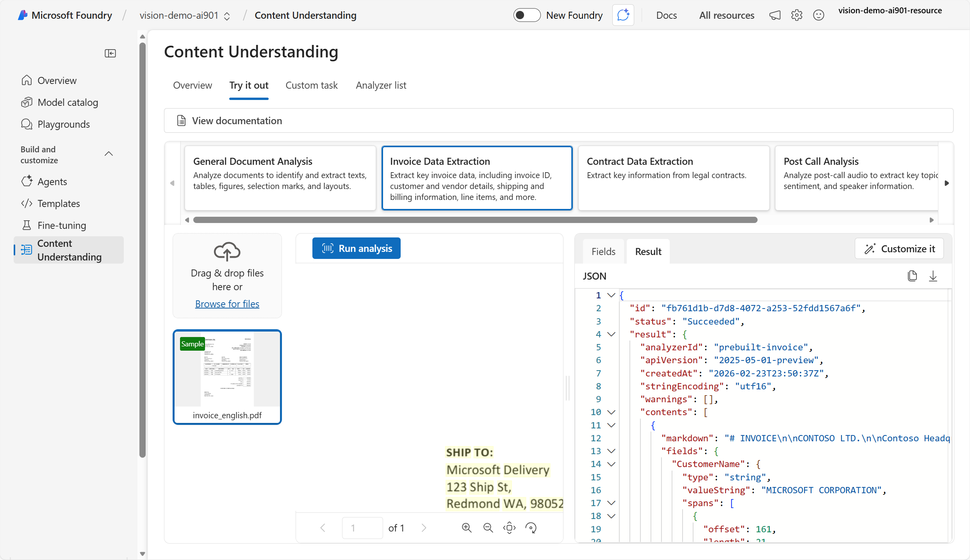
Task: Collapse the Build and customize section
Action: coord(109,154)
